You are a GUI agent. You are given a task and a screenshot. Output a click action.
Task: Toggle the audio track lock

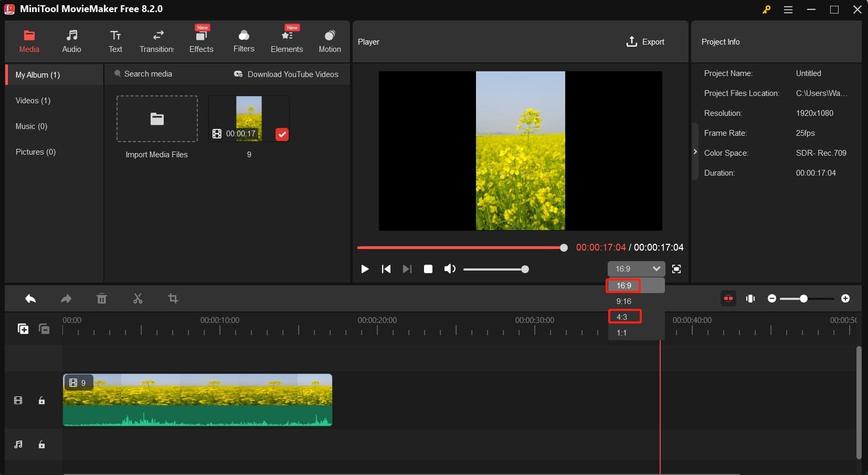(41, 445)
